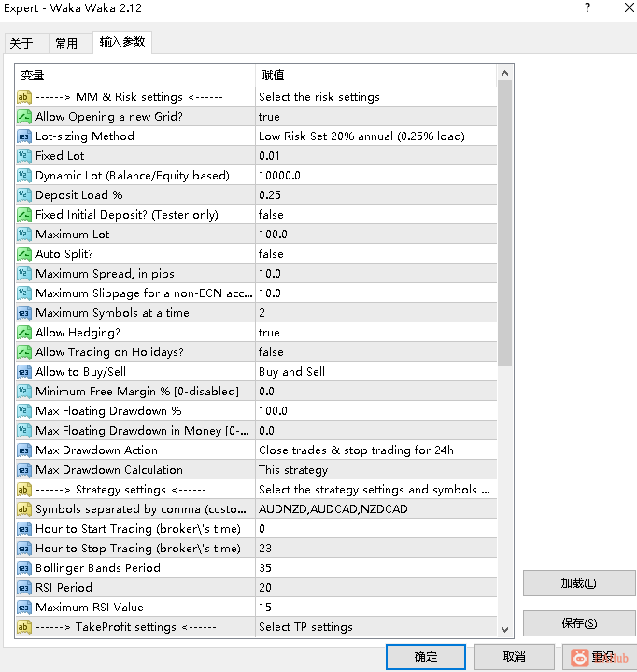This screenshot has height=672, width=637.
Task: Click the integer icon beside Maximum Symbols at a time
Action: point(24,313)
